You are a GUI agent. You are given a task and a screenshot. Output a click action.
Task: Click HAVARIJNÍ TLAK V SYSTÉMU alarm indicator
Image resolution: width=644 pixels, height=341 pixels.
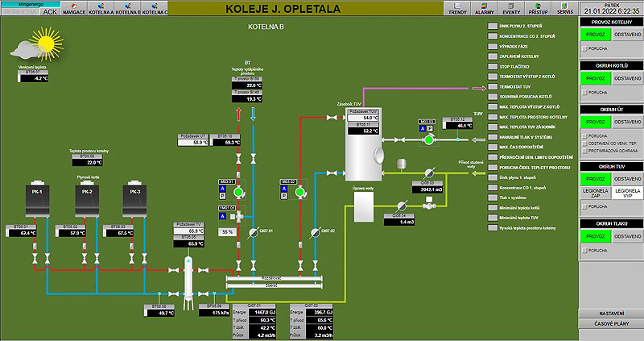(x=493, y=137)
